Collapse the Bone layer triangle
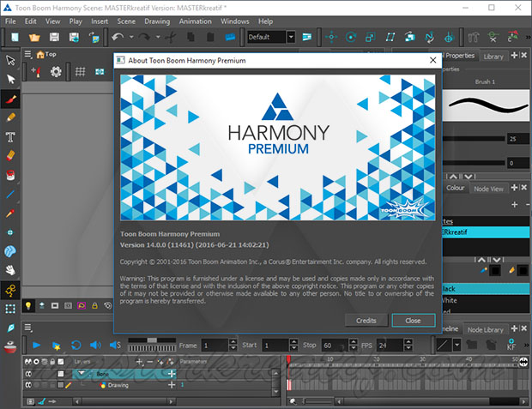 (x=82, y=373)
